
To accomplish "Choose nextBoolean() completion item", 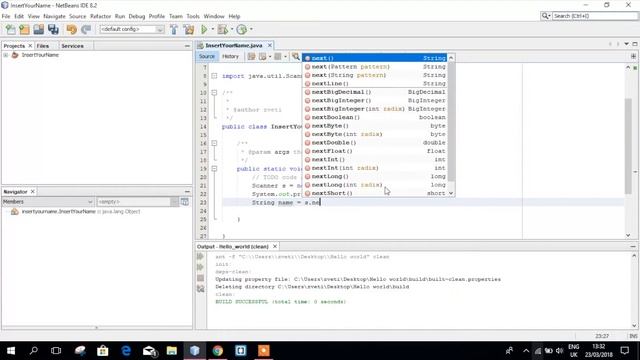I will (375, 117).
